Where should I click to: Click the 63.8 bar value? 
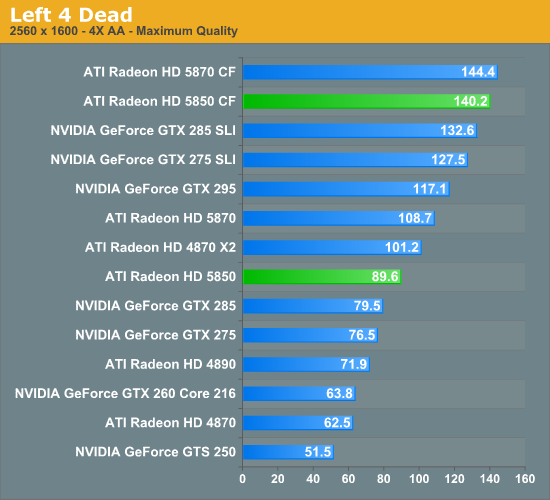(x=340, y=393)
